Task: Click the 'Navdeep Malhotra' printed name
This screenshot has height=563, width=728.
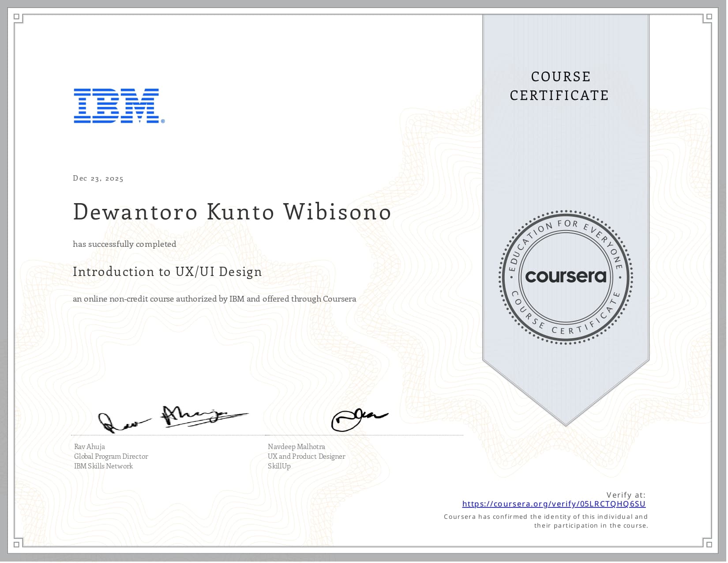Action: coord(296,446)
